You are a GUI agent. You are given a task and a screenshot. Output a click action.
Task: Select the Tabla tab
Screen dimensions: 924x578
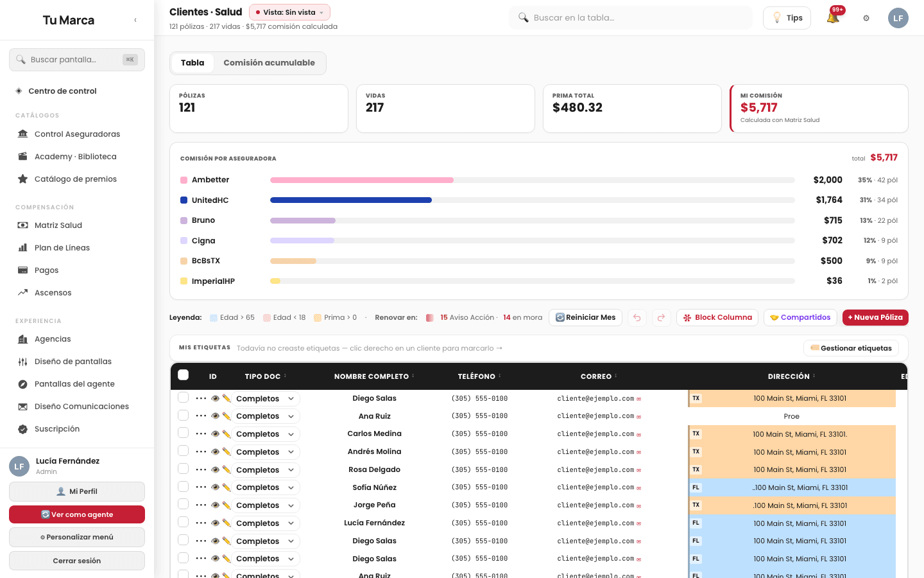(x=193, y=63)
